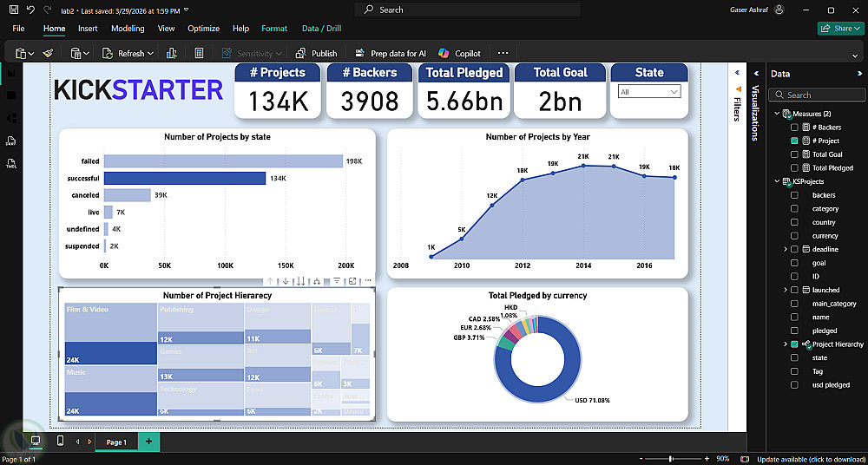Open the File menu
This screenshot has width=868, height=465.
point(18,29)
